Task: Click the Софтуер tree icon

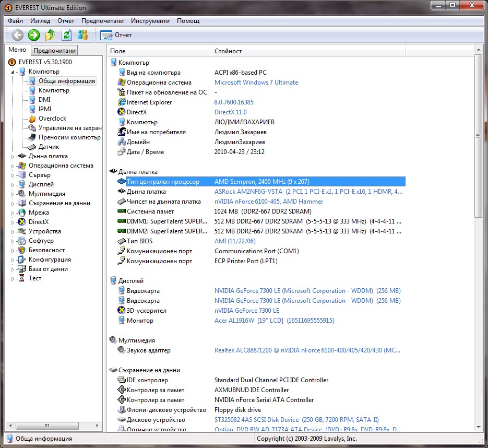Action: (x=22, y=241)
